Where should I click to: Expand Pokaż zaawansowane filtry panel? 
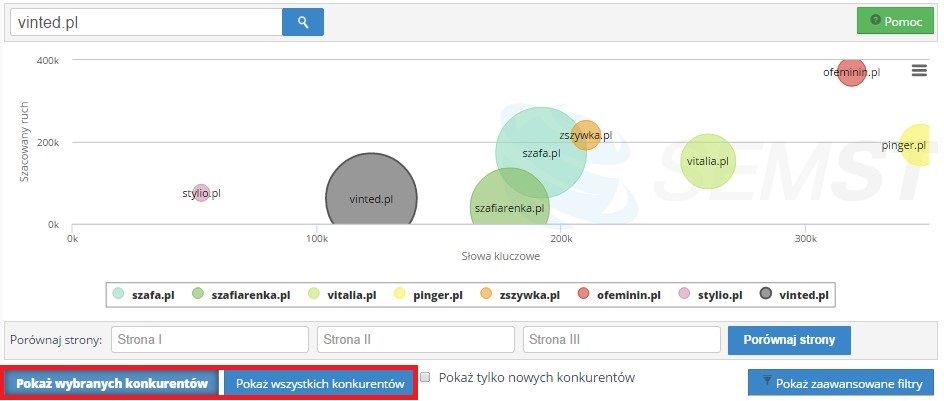tap(841, 383)
